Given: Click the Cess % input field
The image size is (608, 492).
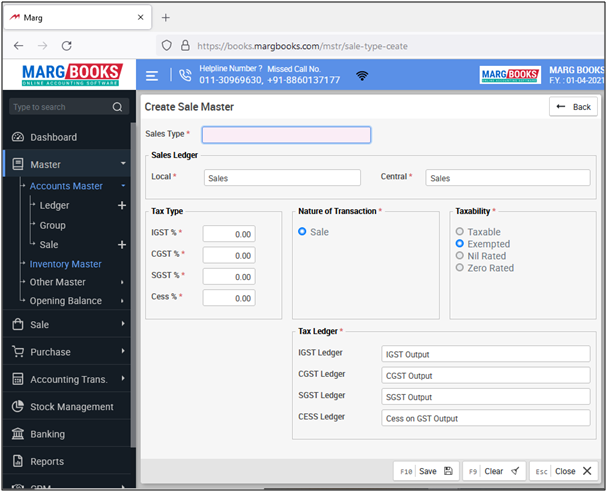Looking at the screenshot, I should 229,298.
